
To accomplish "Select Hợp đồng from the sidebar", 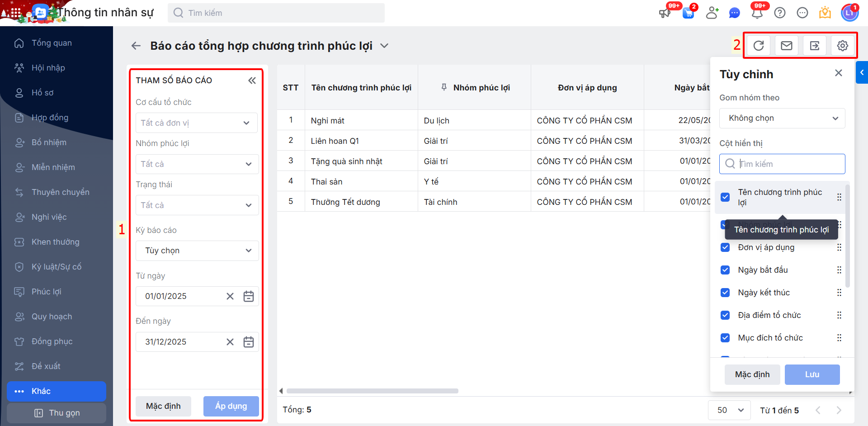I will (50, 118).
